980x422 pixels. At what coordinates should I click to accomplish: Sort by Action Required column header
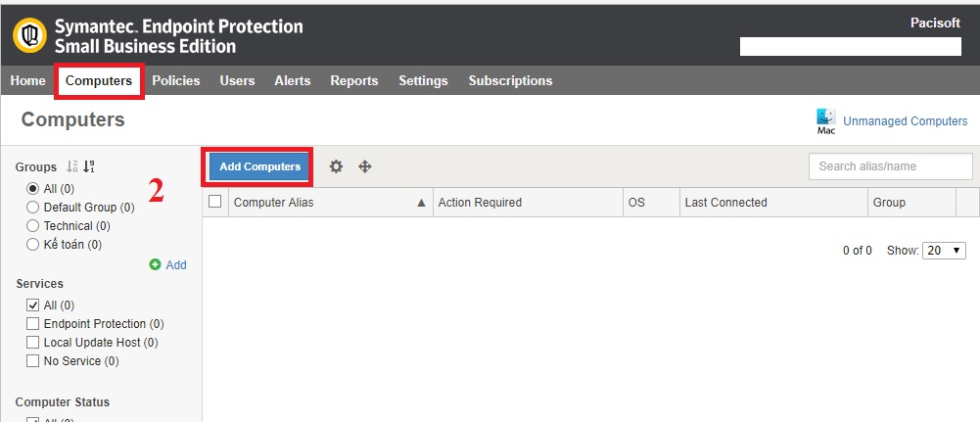tap(528, 203)
